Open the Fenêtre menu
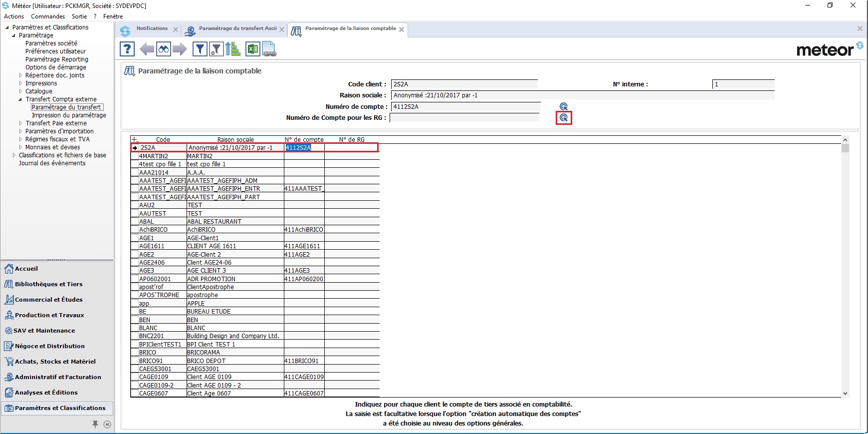This screenshot has height=434, width=868. (x=113, y=16)
